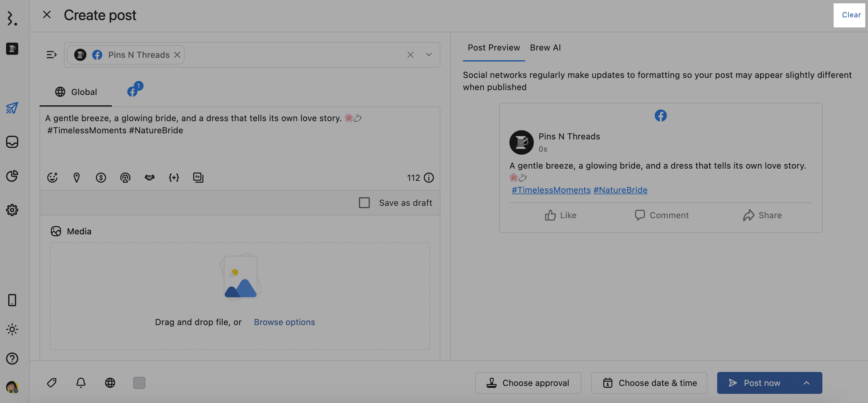
Task: Check the Save as draft checkbox
Action: pos(364,203)
